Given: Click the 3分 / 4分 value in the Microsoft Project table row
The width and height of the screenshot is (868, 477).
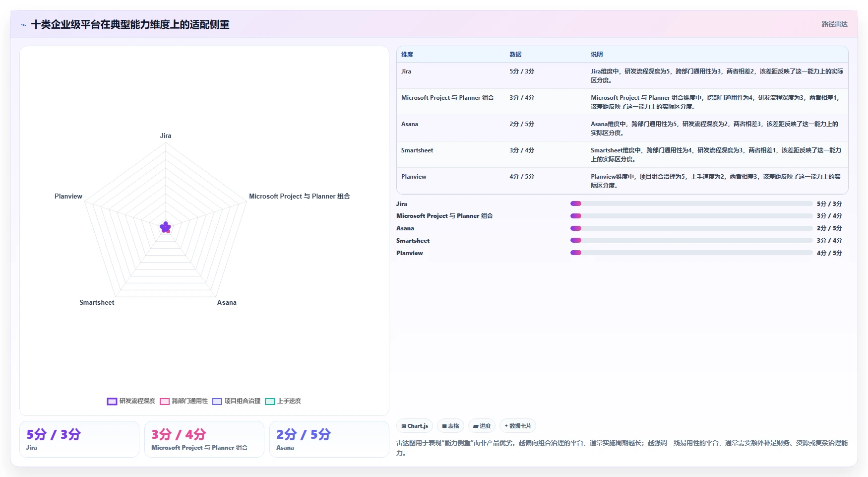Looking at the screenshot, I should click(x=522, y=98).
